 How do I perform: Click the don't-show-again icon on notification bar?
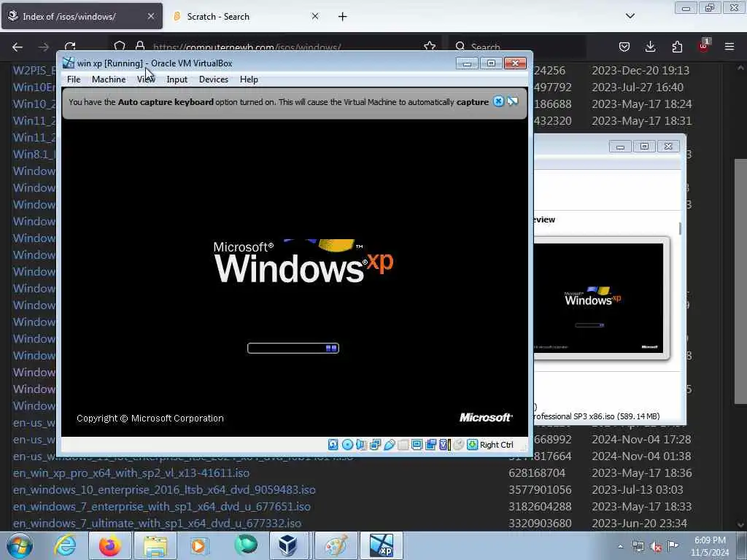coord(513,101)
